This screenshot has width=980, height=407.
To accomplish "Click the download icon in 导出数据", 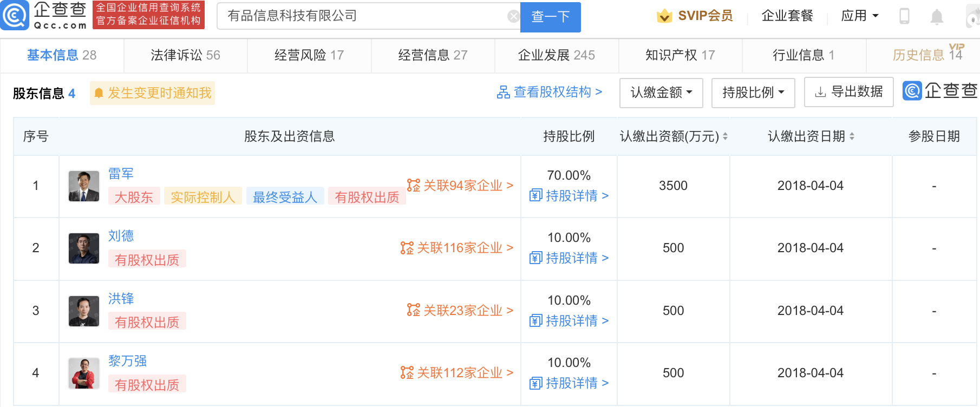I will coord(820,93).
